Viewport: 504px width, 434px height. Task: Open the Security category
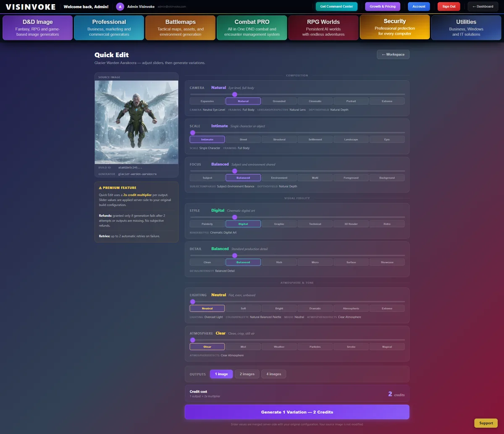pos(395,27)
